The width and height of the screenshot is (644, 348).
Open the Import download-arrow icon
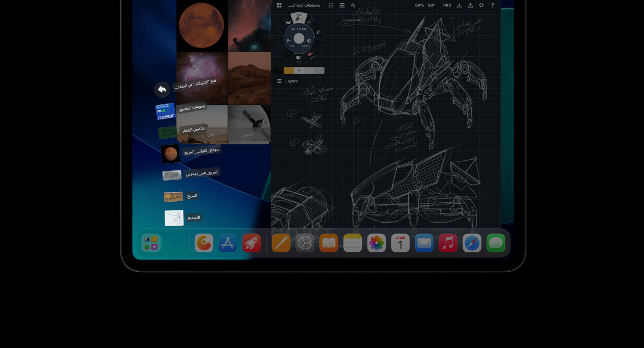click(459, 5)
